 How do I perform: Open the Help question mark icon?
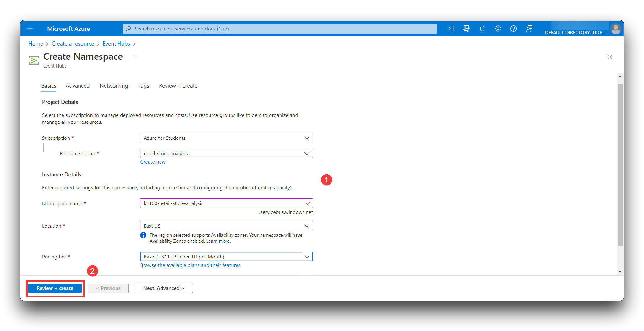click(x=513, y=29)
